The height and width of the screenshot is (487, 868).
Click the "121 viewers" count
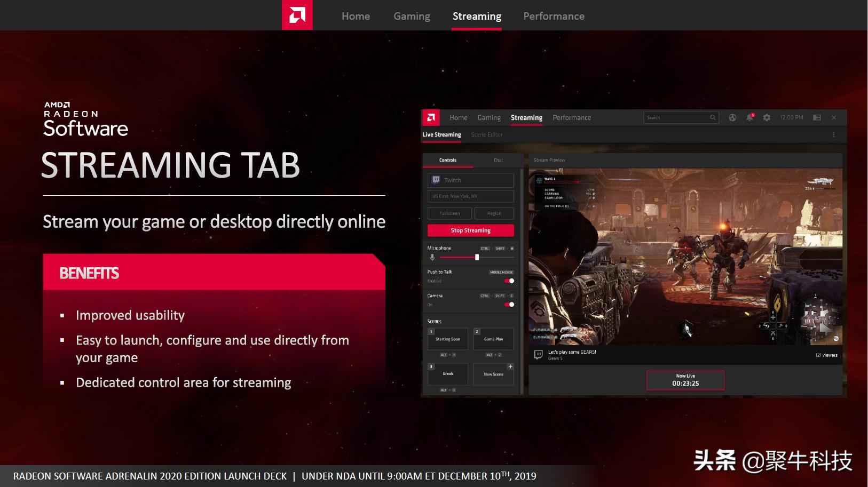[826, 355]
